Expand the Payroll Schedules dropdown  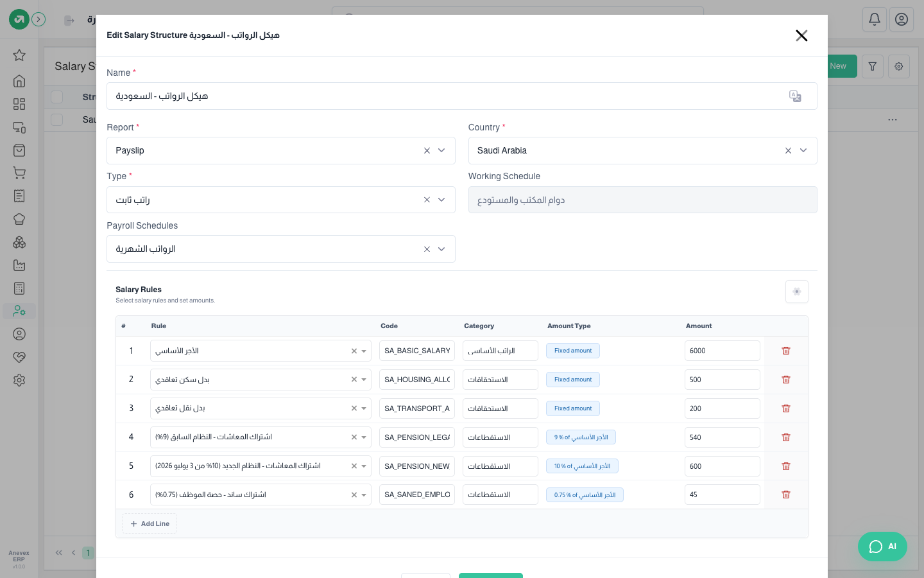(441, 249)
